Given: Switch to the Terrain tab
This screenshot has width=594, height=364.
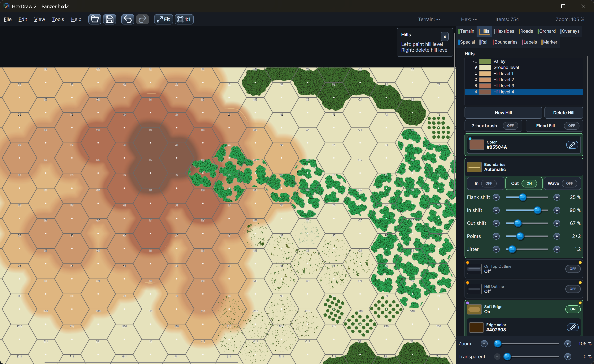Looking at the screenshot, I should [x=466, y=31].
